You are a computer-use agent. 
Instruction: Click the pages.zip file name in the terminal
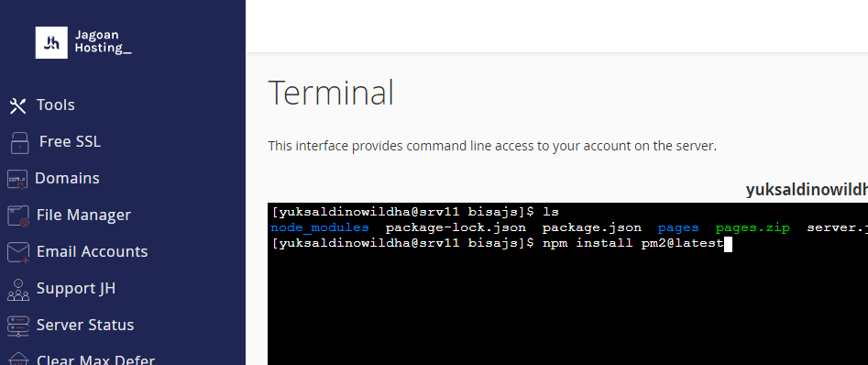(753, 227)
